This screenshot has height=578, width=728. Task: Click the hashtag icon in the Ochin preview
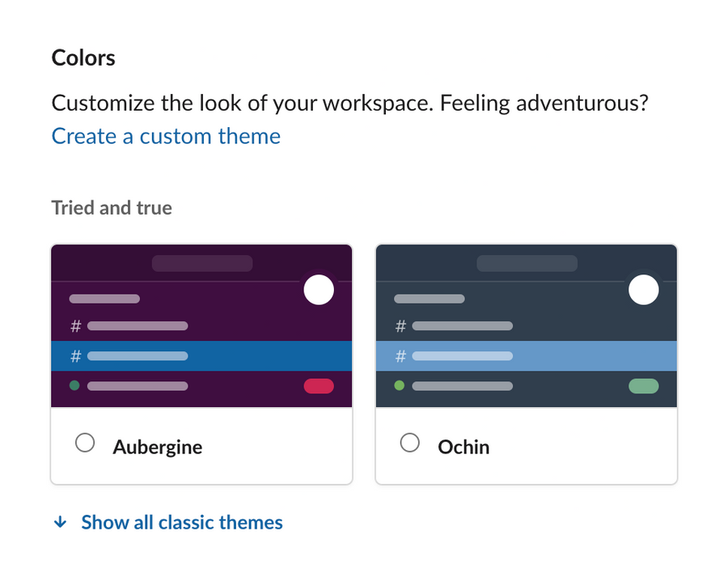tap(399, 326)
